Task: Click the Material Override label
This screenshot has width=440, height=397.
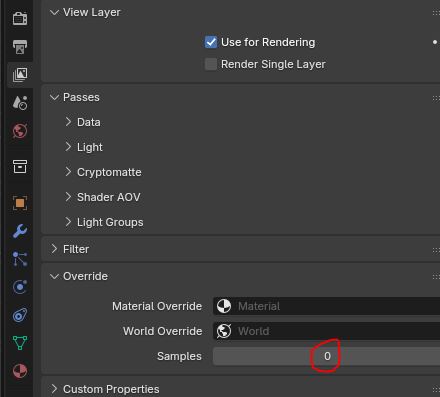Action: point(157,306)
